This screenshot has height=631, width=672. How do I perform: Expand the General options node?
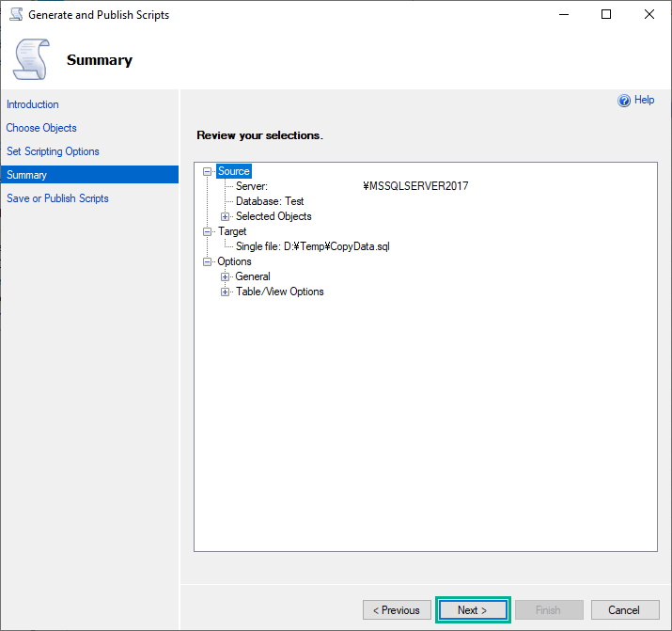[x=226, y=276]
